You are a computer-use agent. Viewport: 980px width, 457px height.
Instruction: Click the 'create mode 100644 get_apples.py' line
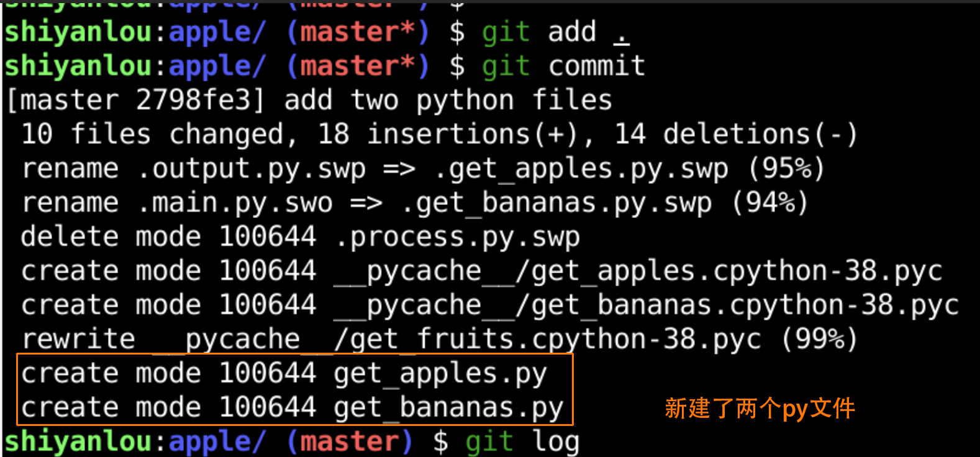tap(284, 374)
